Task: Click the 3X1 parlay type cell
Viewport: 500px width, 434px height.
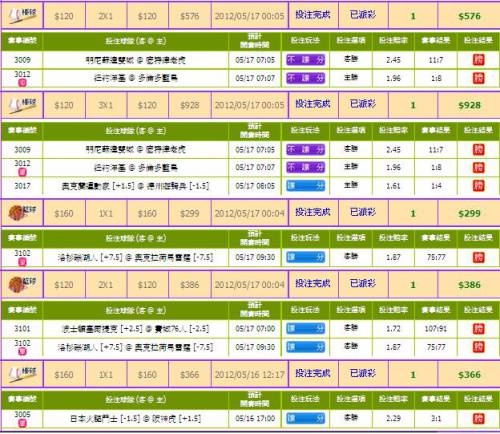Action: pos(105,105)
